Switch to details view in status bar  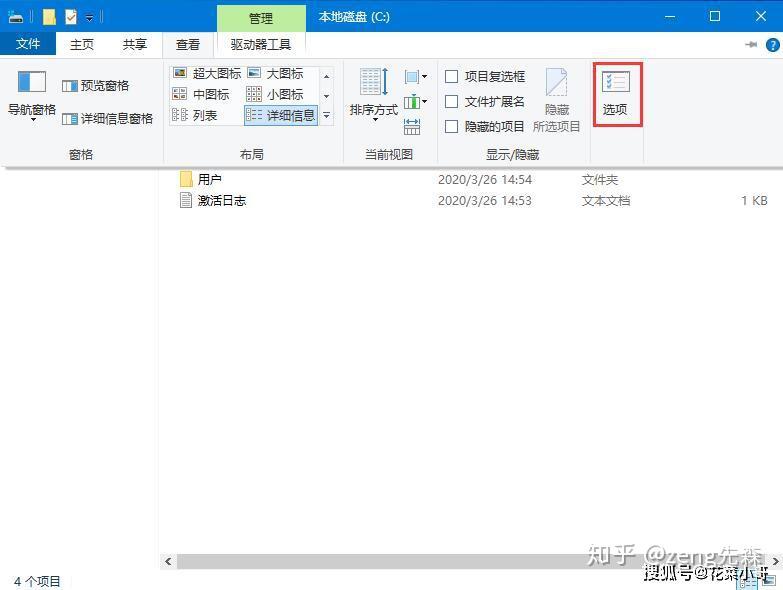[x=748, y=582]
